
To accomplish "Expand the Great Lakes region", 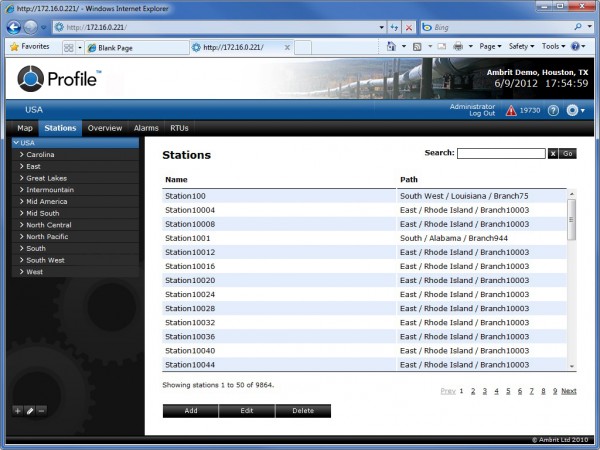I will 22,178.
